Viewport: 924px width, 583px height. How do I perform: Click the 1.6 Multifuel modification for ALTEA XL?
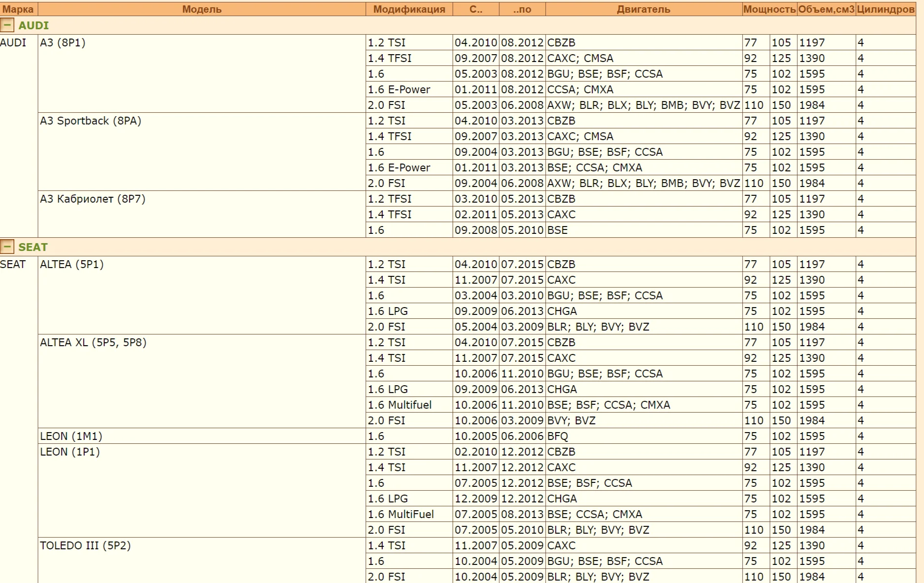pos(409,405)
